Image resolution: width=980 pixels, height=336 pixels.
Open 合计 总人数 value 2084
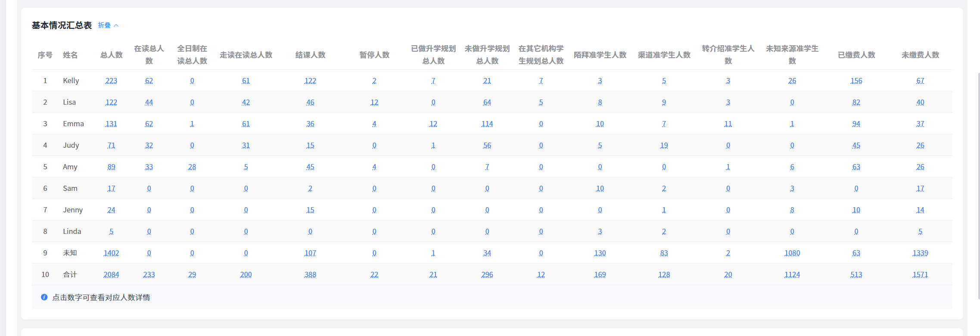point(111,274)
